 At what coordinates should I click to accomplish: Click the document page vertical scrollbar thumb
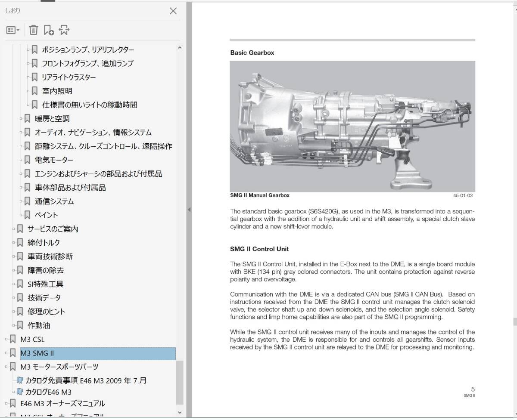pyautogui.click(x=514, y=322)
